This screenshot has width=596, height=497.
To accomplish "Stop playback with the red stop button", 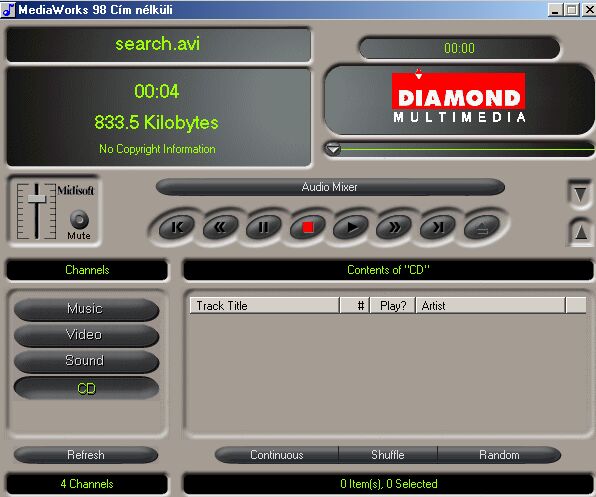I will point(308,227).
